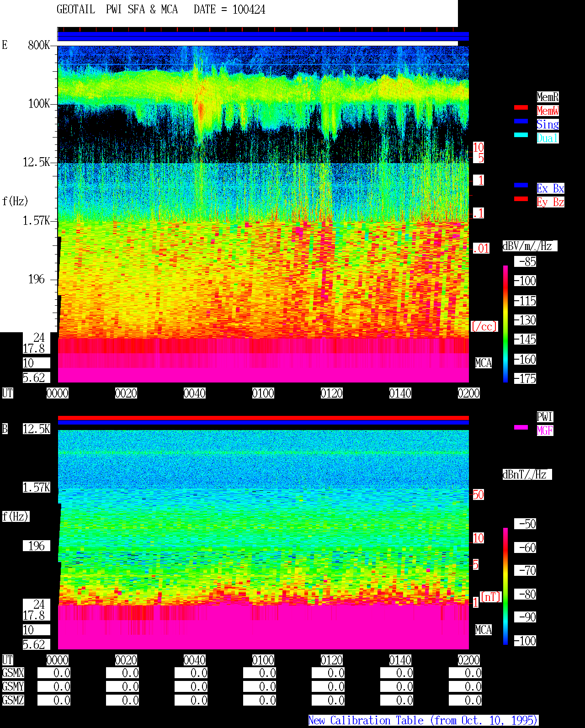Click the red MemW legend swatch
This screenshot has height=728, width=585.
[521, 107]
